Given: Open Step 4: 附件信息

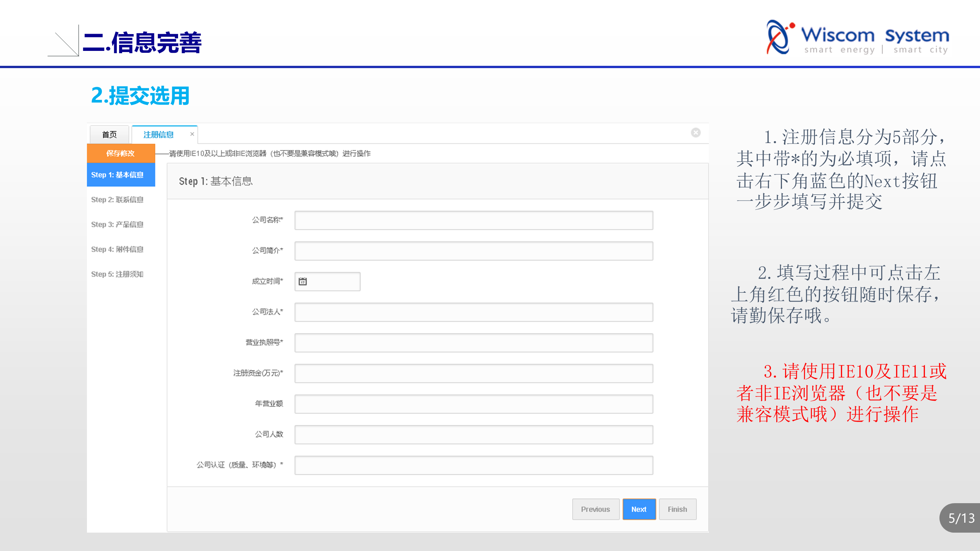Looking at the screenshot, I should click(x=117, y=249).
